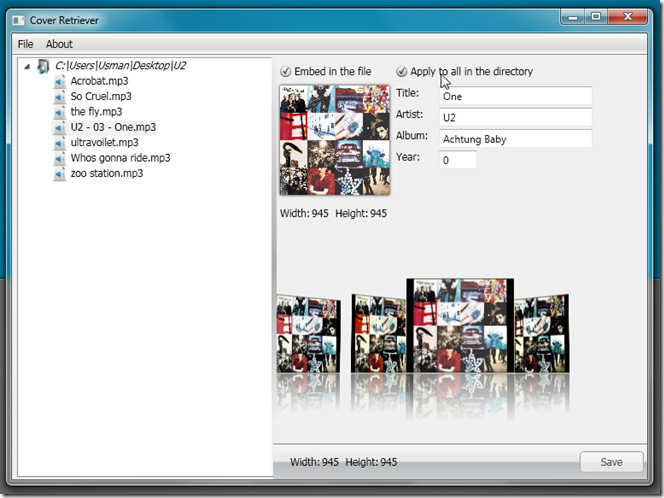
Task: Select the C:|Users|Usman|Desktop|U2 folder path
Action: point(121,66)
